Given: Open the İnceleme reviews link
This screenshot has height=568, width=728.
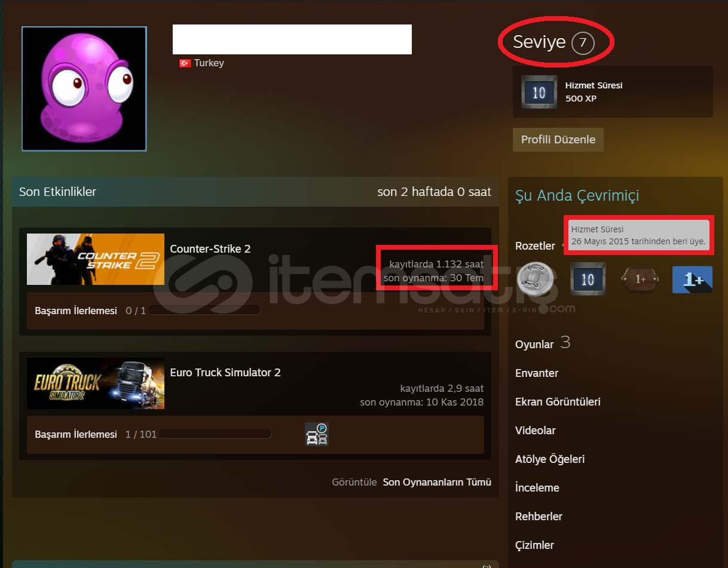Looking at the screenshot, I should point(537,488).
